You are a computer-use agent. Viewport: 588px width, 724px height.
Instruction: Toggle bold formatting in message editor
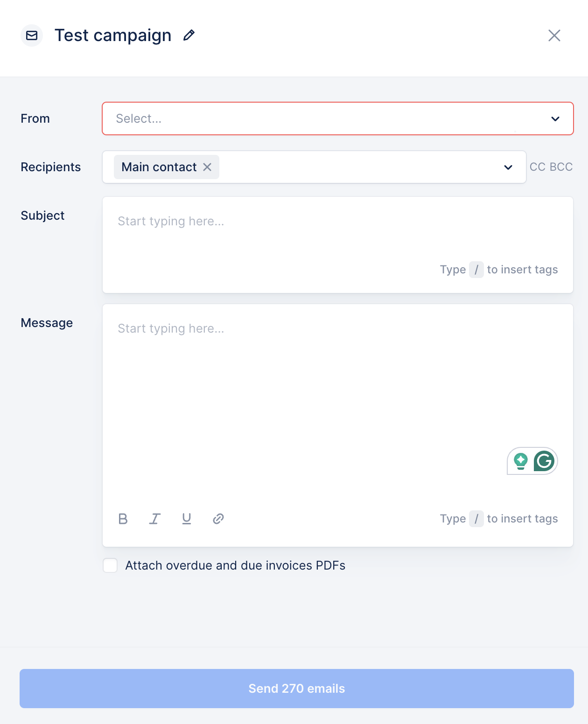pos(123,519)
